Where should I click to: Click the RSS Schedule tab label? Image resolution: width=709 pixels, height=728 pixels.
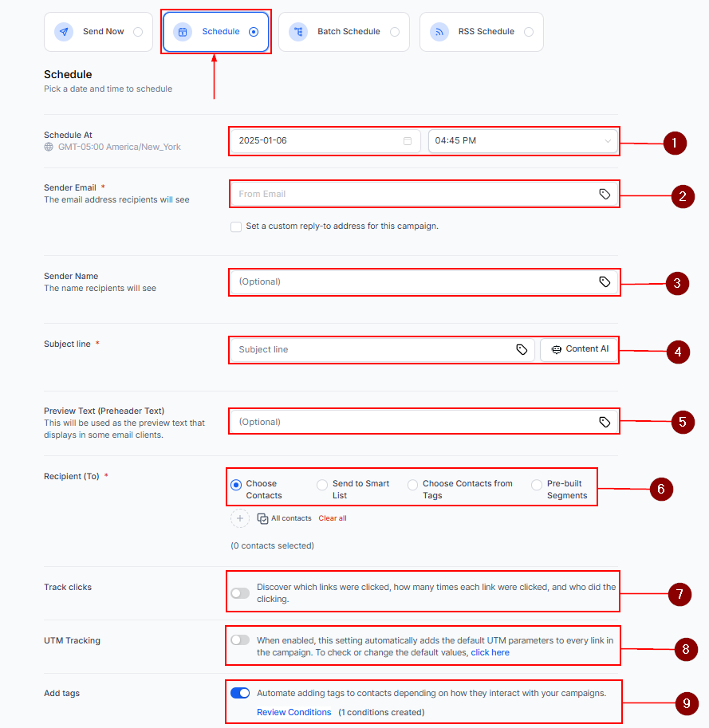(486, 32)
